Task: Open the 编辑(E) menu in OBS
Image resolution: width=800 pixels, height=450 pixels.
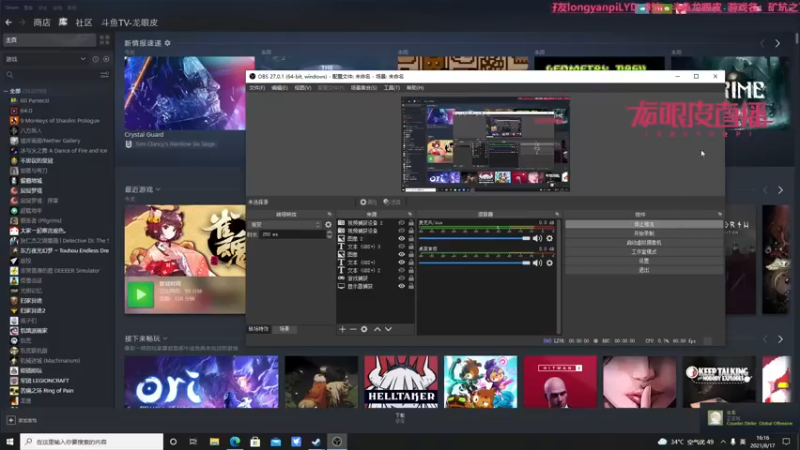Action: (x=279, y=88)
